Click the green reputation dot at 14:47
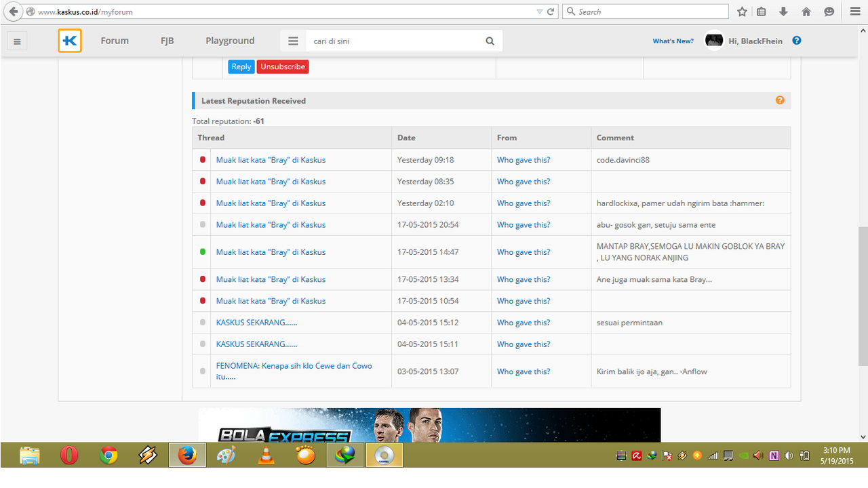 (x=202, y=251)
